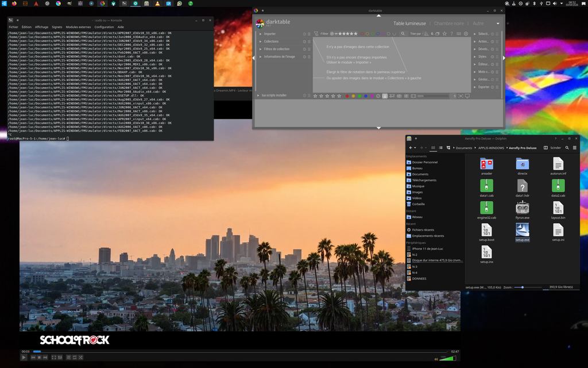
Task: Toggle playlist view in the video player
Action: pyautogui.click(x=68, y=358)
